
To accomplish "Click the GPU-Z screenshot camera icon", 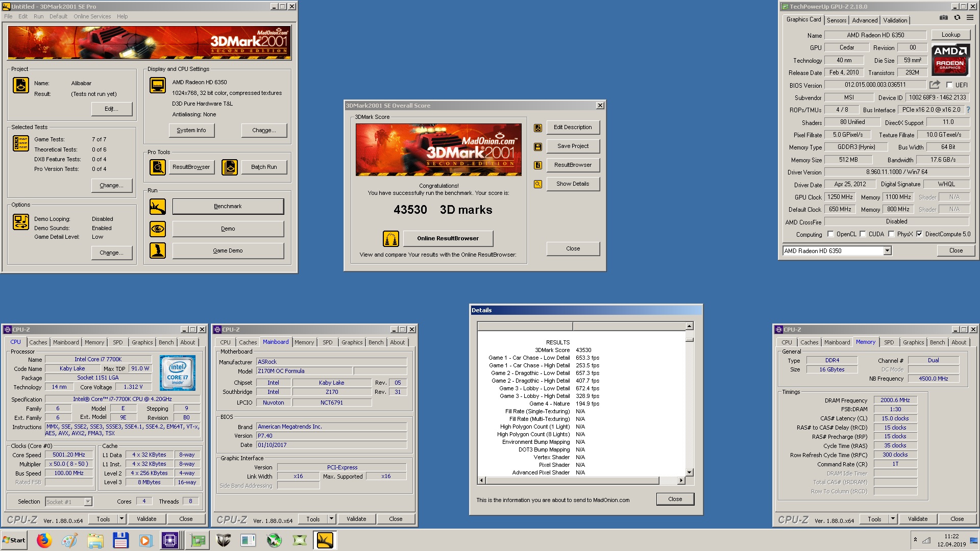I will pos(944,17).
